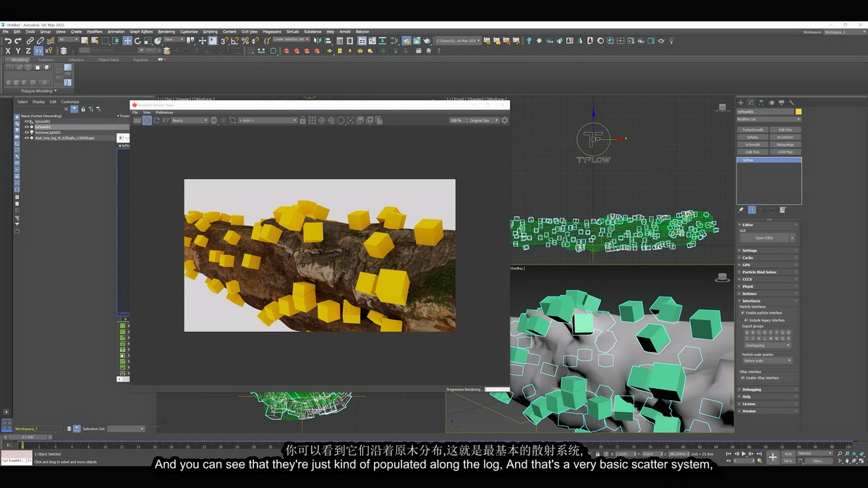Switch to the Freeform ribbon tab
Viewport: 868px width, 488px height.
[x=46, y=60]
